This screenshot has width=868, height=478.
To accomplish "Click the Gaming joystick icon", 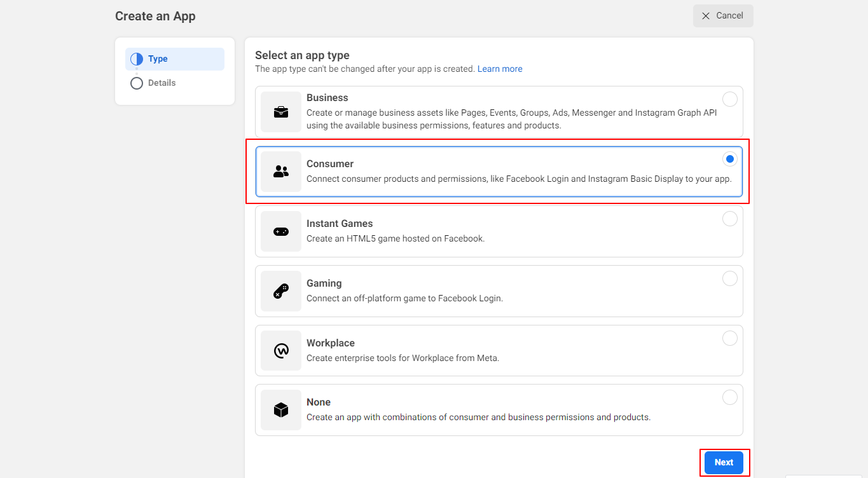I will (281, 291).
